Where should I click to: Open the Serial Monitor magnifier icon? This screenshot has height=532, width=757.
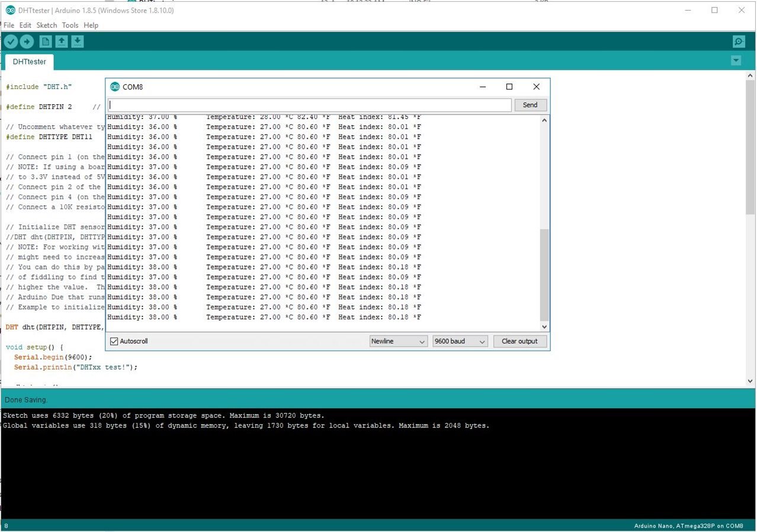pyautogui.click(x=739, y=41)
